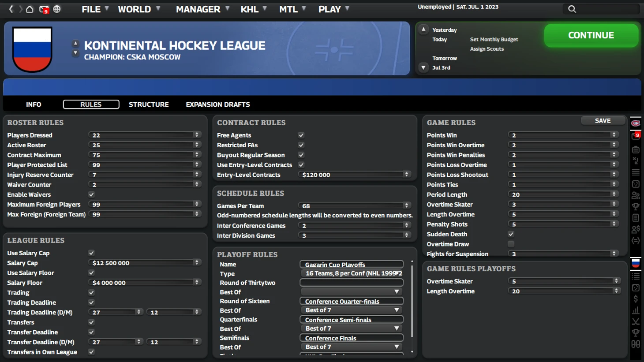Click the dice icon below the Russian flag

(x=636, y=287)
